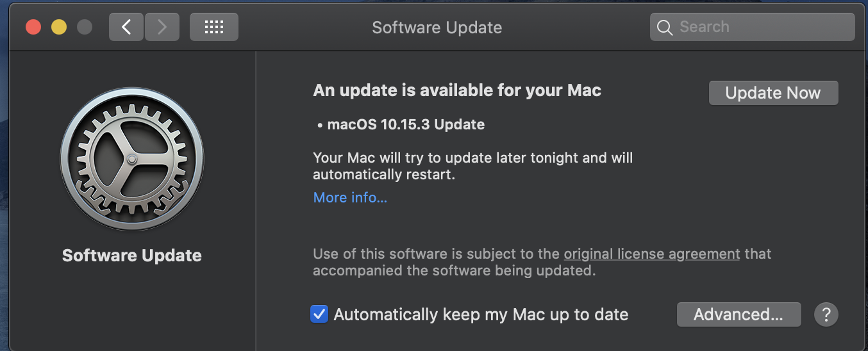Close the Software Update window

click(x=33, y=27)
